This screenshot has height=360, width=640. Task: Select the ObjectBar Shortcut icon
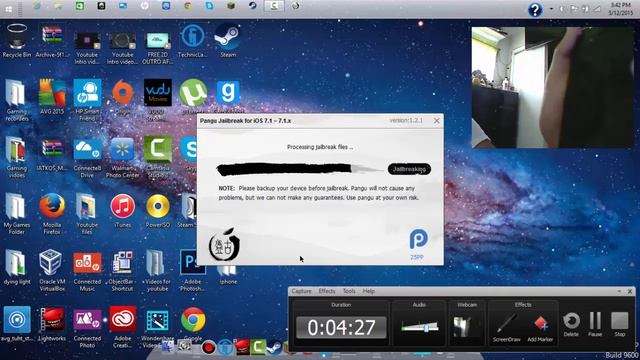pyautogui.click(x=122, y=270)
